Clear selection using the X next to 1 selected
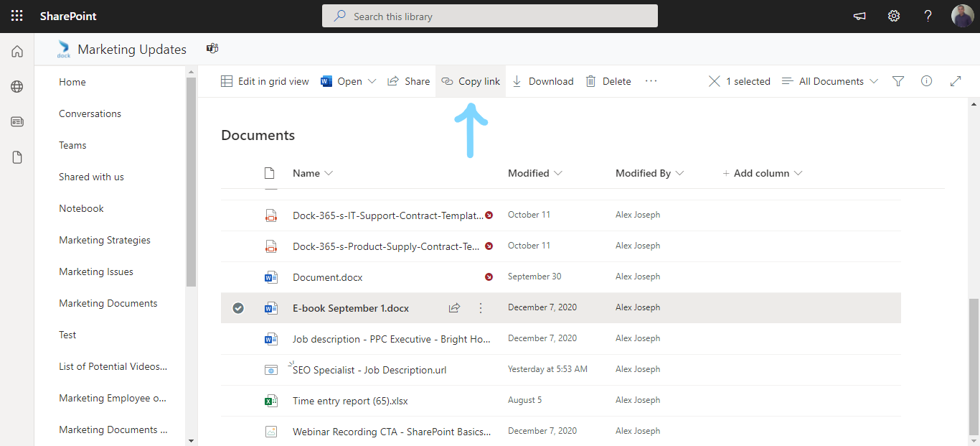980x446 pixels. coord(714,81)
